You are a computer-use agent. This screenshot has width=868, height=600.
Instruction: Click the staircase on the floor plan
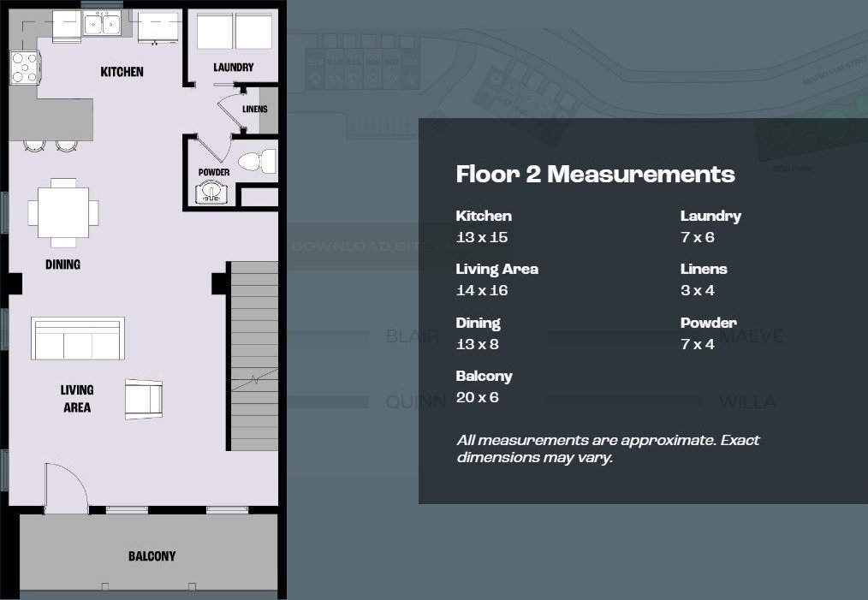point(254,356)
